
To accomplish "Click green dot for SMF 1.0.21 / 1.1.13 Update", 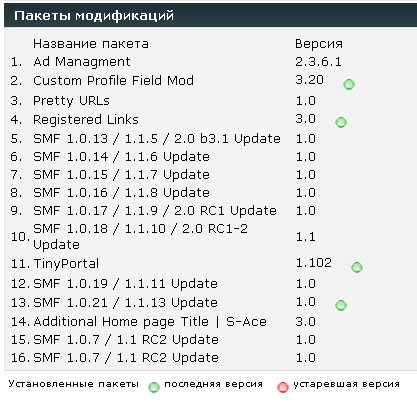I will pos(341,305).
